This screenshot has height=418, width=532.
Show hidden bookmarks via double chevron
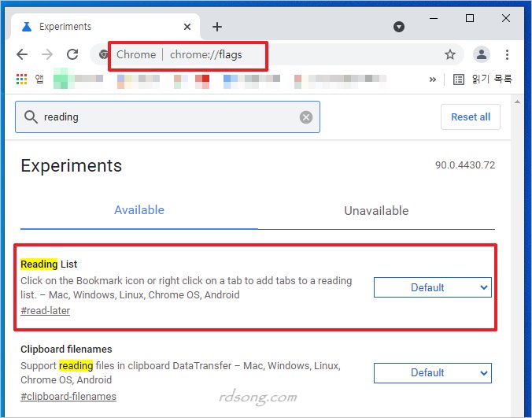(432, 79)
